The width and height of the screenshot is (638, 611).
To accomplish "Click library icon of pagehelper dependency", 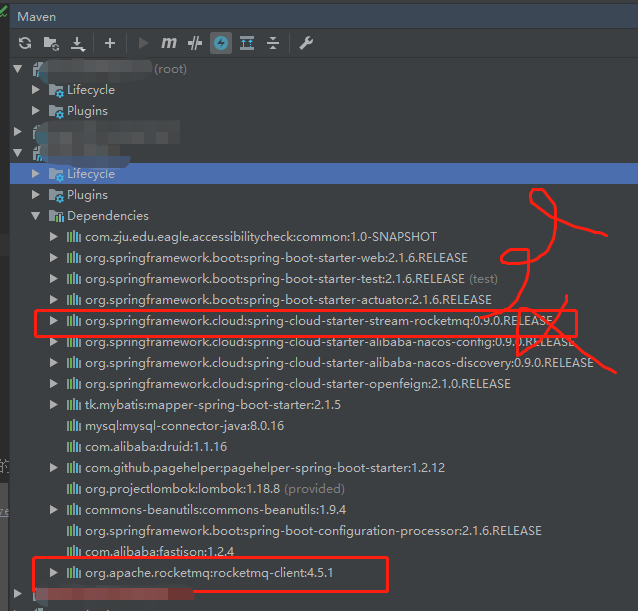I will (x=74, y=468).
